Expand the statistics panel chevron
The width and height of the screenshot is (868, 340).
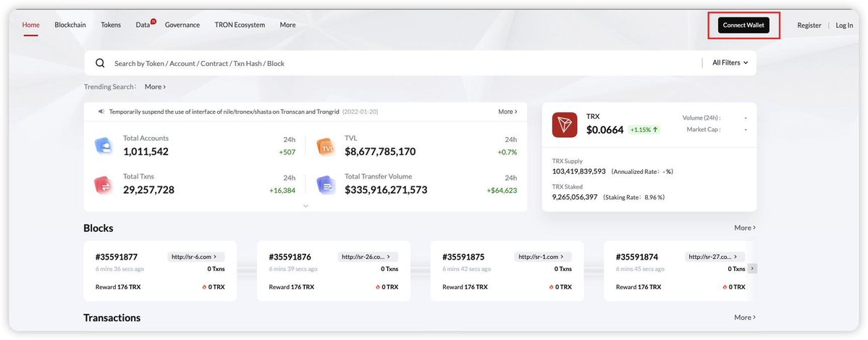pyautogui.click(x=306, y=206)
